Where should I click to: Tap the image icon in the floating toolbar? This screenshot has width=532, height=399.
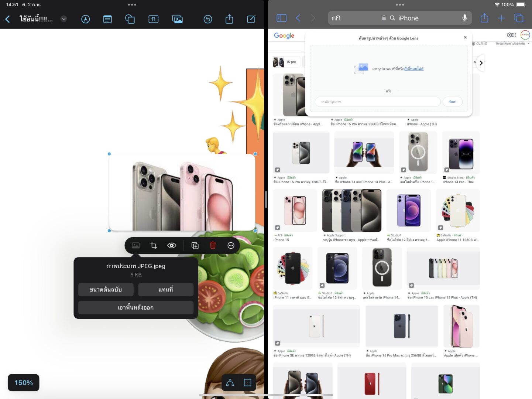click(136, 246)
